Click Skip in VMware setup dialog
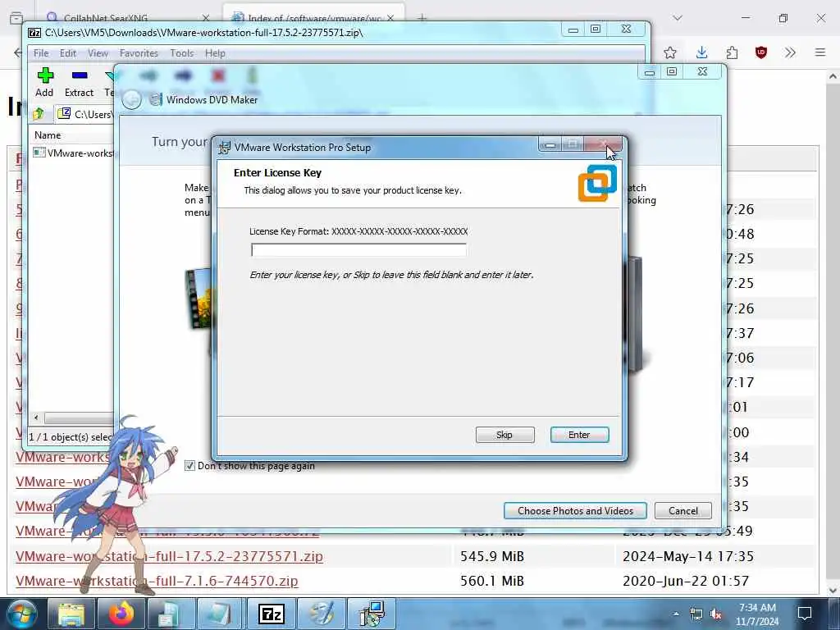Image resolution: width=840 pixels, height=630 pixels. (x=504, y=435)
